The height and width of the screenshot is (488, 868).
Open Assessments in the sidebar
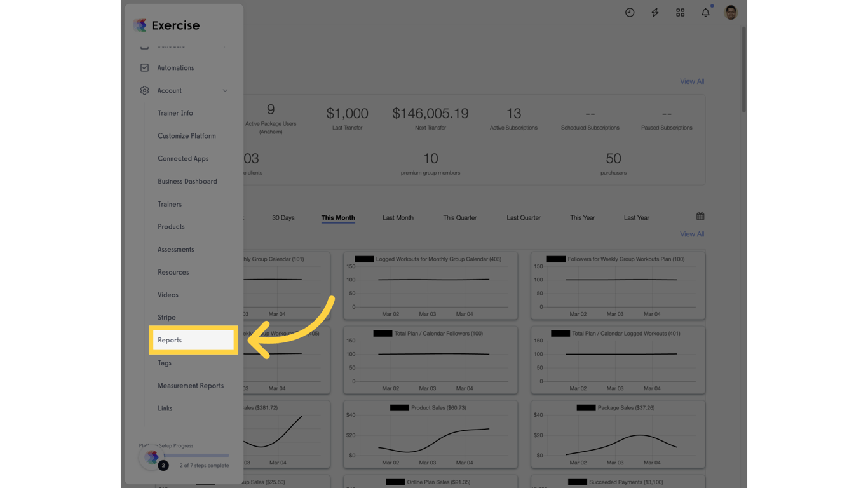click(x=176, y=250)
